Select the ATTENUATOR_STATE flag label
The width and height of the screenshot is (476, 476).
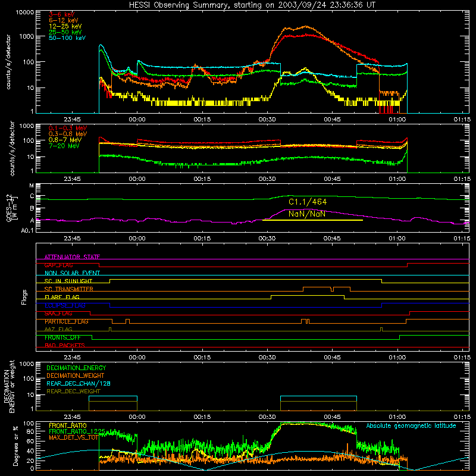click(72, 257)
